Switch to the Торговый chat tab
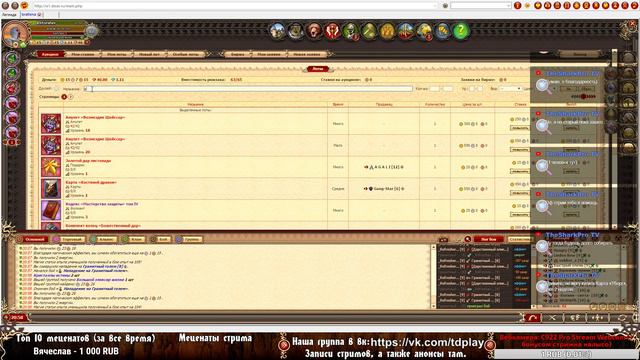Image resolution: width=640 pixels, height=360 pixels. pyautogui.click(x=70, y=239)
